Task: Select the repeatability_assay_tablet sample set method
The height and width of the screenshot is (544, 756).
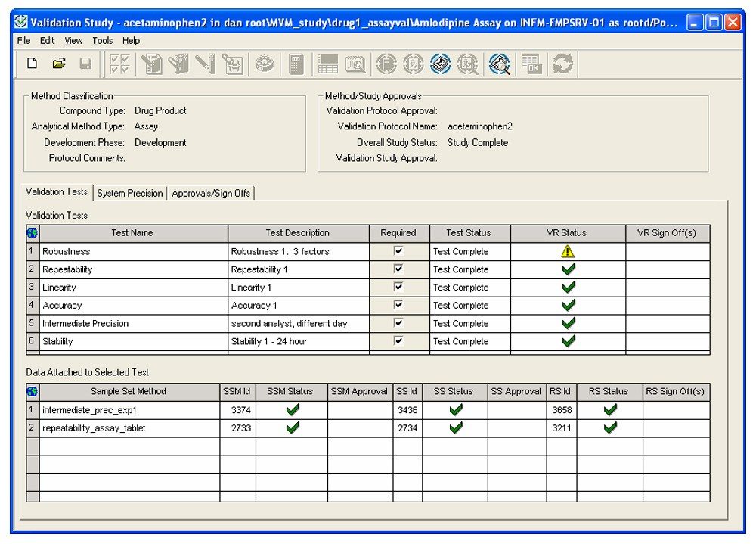Action: [129, 428]
